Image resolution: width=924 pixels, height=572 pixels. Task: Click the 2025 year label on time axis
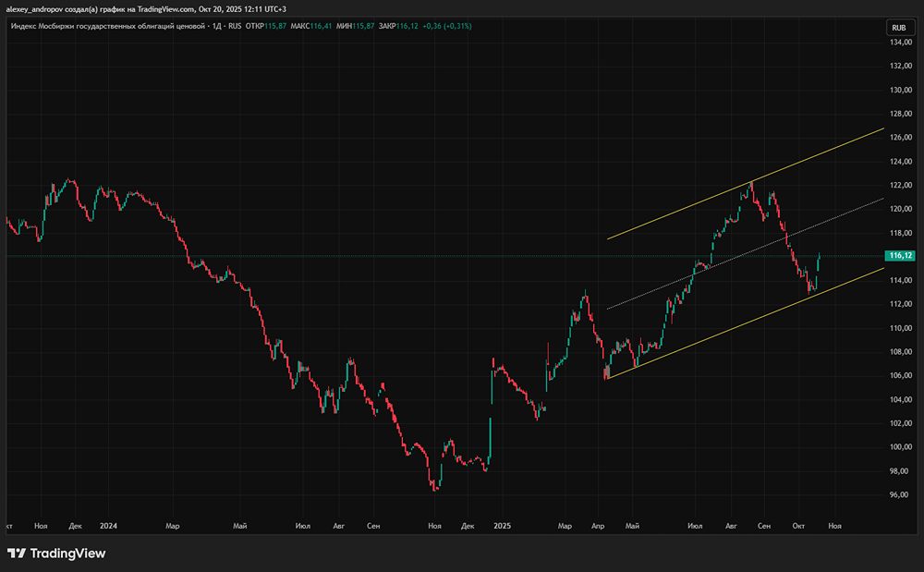502,526
